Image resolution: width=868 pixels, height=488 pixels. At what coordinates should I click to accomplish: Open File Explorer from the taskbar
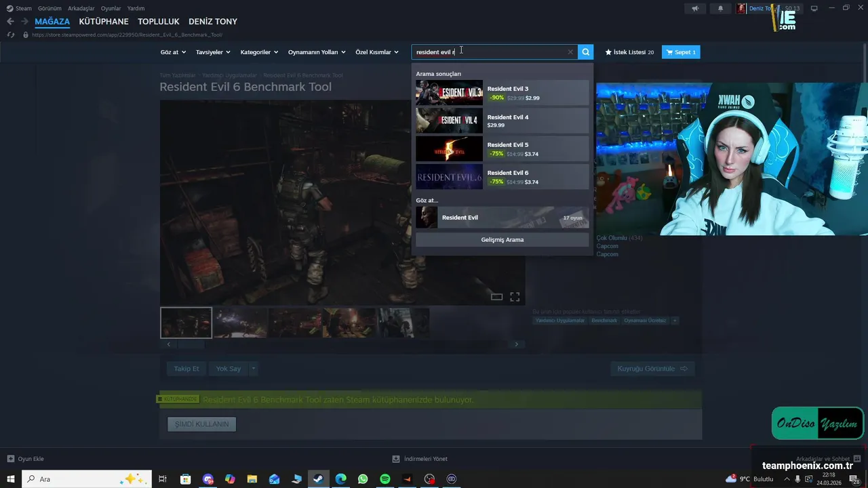252,479
